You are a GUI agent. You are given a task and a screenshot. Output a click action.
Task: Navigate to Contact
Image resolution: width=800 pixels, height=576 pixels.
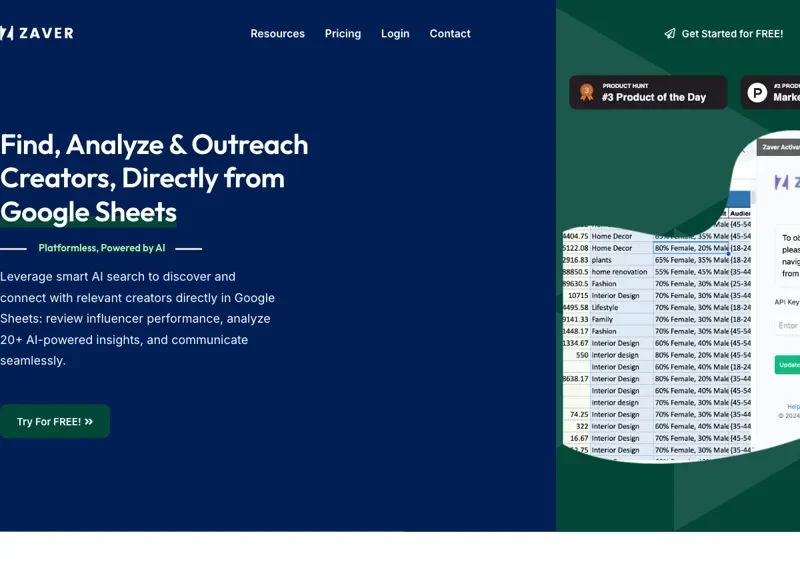(x=449, y=34)
